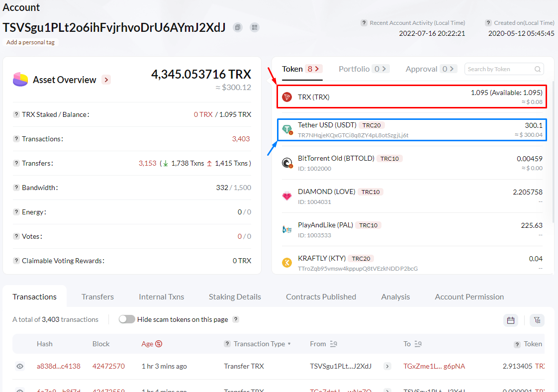Open help icon beside Transactions count
This screenshot has height=392, width=558.
click(16, 139)
